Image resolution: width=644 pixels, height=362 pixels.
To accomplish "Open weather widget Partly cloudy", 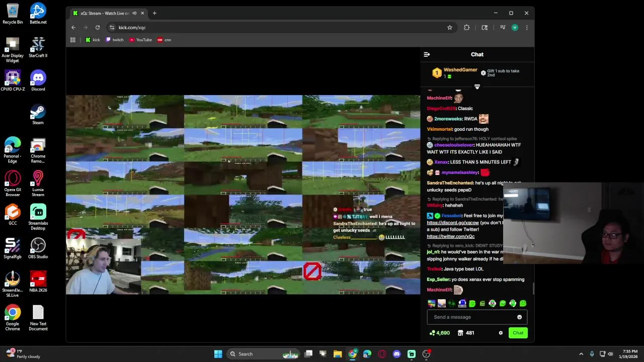I will coord(23,354).
